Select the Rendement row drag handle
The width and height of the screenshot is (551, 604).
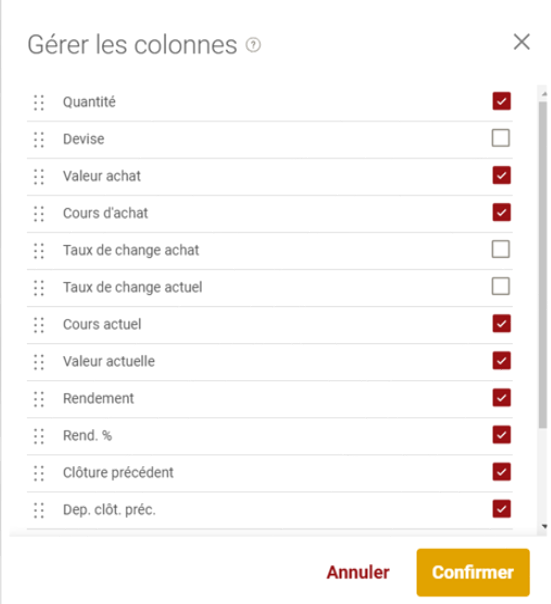click(39, 399)
